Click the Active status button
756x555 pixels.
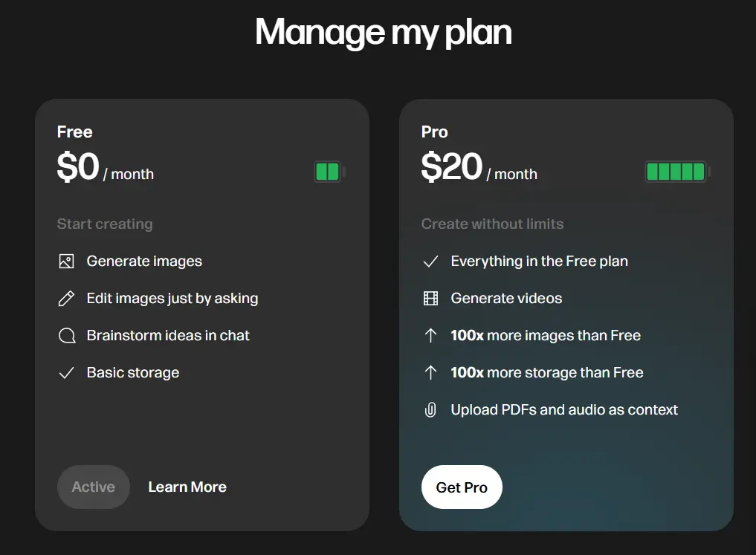(x=94, y=487)
